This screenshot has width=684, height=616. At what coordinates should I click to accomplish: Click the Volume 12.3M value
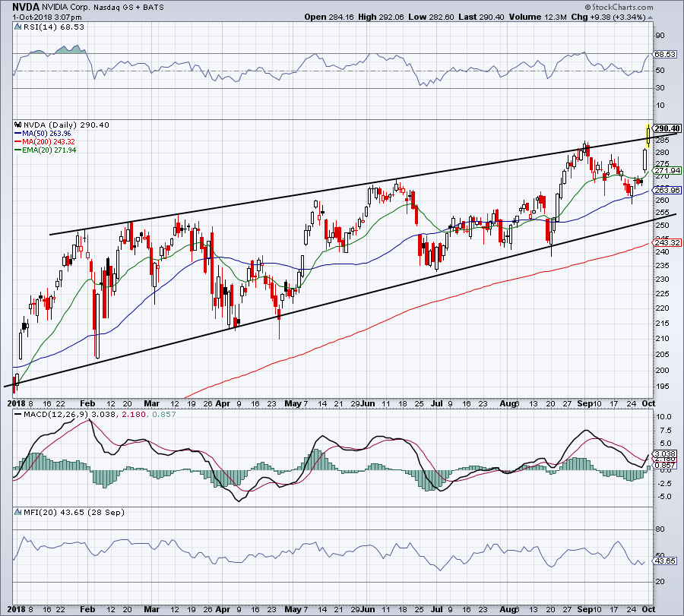537,17
